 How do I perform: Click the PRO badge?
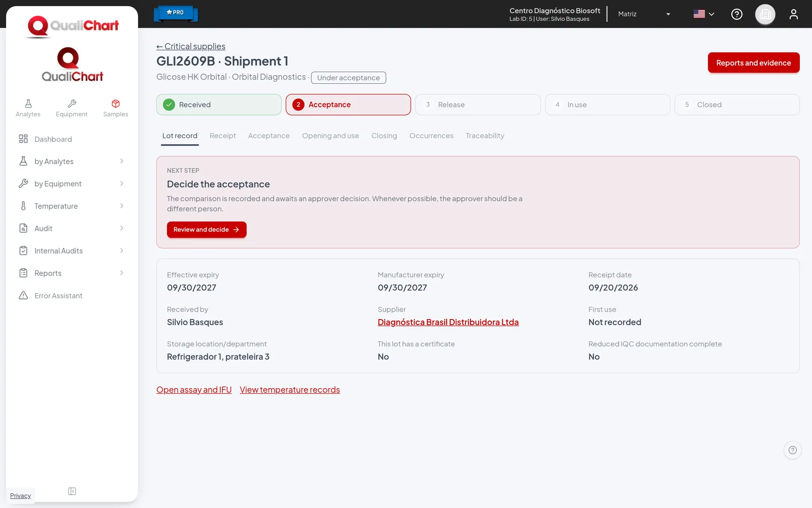tap(176, 13)
